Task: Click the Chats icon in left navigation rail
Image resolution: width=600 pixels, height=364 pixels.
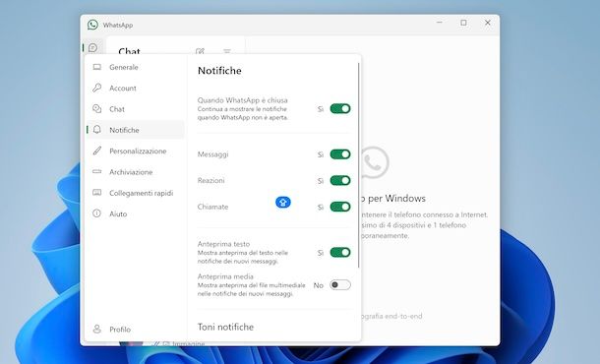Action: pos(93,47)
